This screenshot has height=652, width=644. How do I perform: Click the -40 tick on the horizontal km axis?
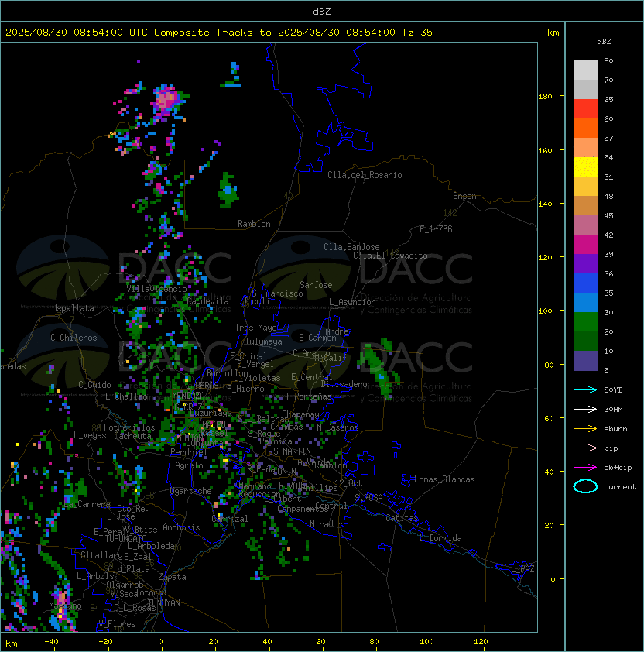point(52,642)
